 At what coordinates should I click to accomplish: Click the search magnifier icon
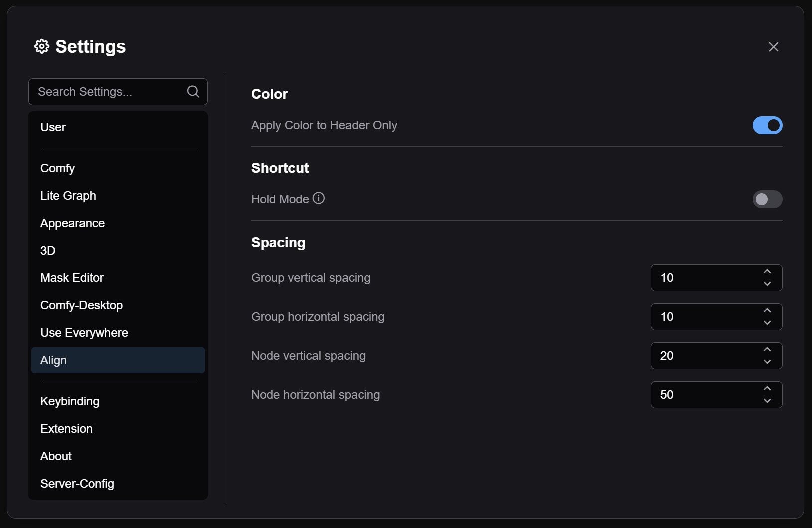tap(193, 91)
